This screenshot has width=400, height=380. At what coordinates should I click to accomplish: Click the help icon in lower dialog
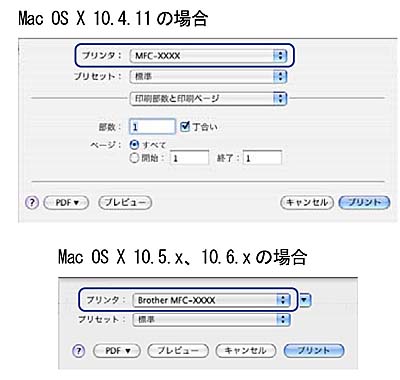pyautogui.click(x=79, y=351)
